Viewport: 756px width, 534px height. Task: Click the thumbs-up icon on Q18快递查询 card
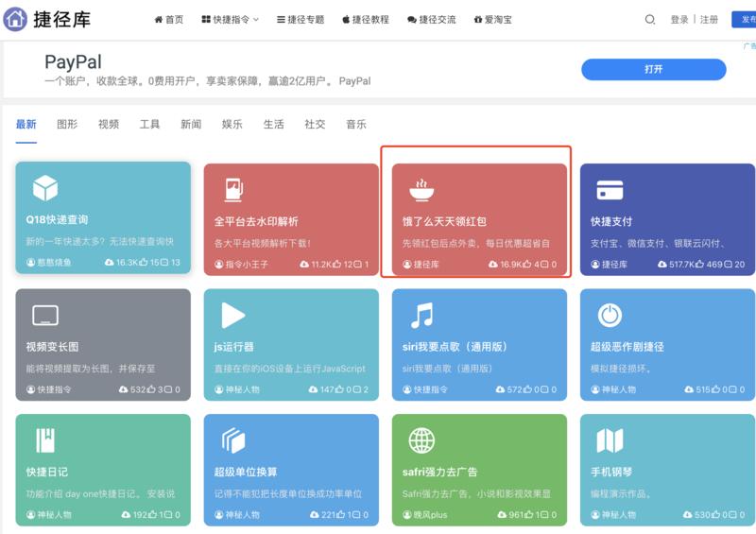tap(145, 263)
